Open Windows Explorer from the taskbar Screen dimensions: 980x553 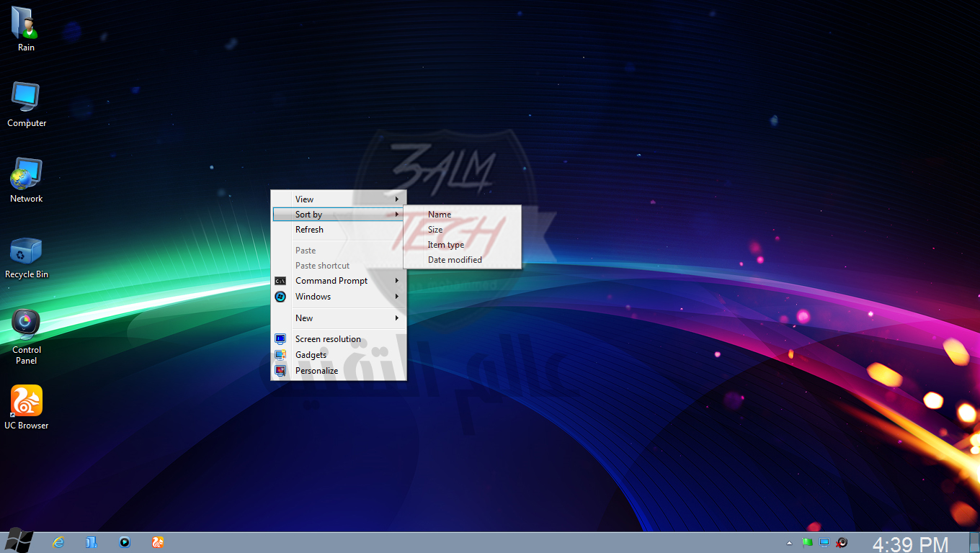coord(92,542)
